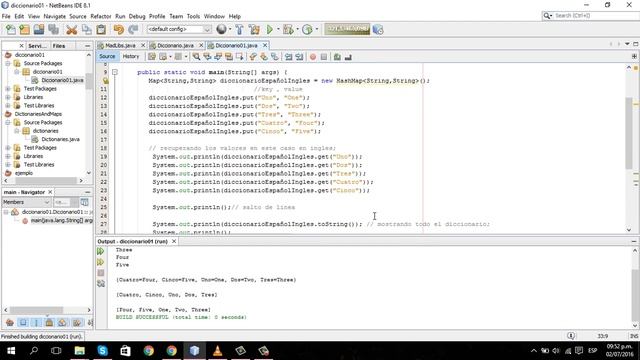Switch to the Services panel tab
Image resolution: width=640 pixels, height=360 pixels.
pos(37,46)
